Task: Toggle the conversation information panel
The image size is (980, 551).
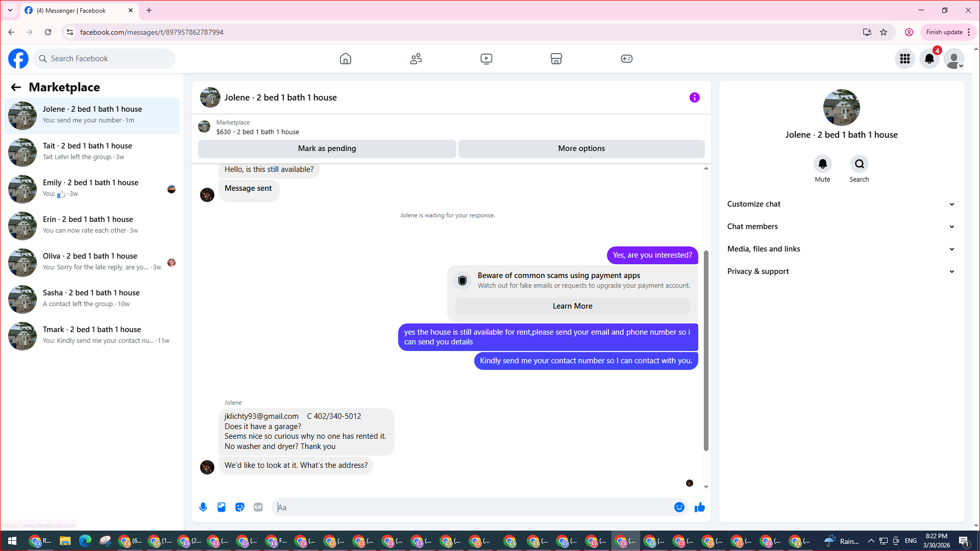Action: (694, 97)
